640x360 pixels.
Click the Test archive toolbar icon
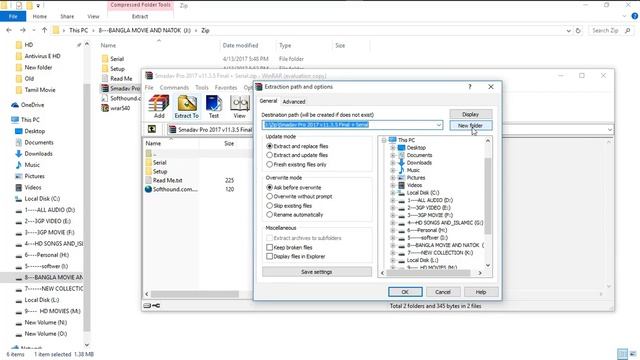213,107
